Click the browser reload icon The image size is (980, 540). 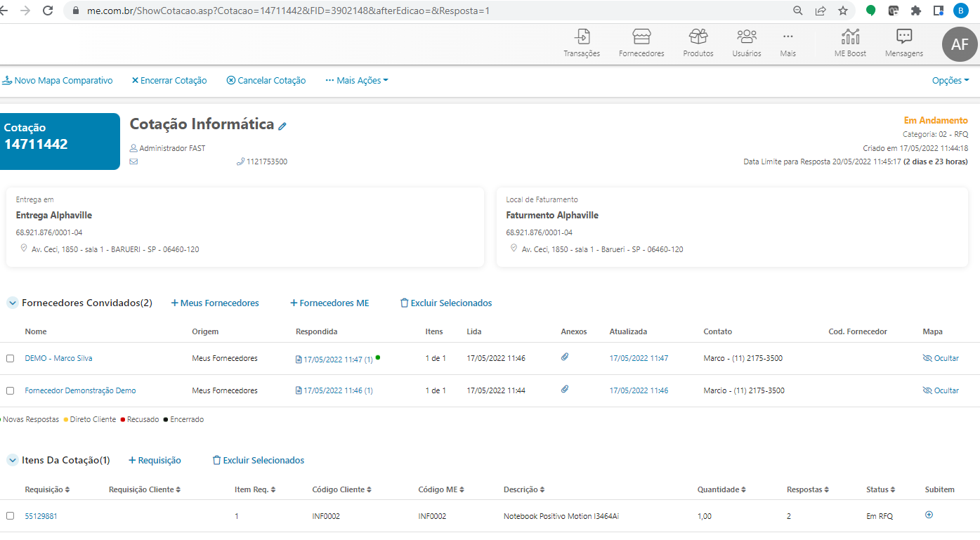[48, 11]
